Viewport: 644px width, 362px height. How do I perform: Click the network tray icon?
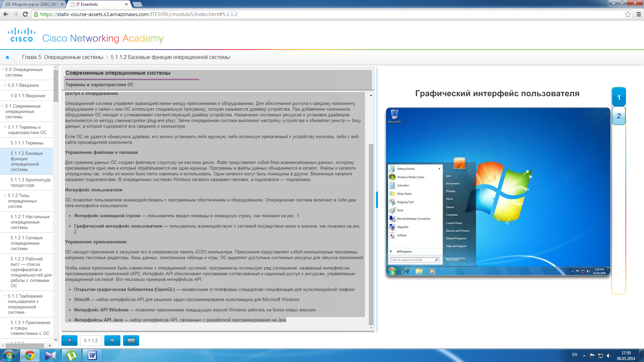pyautogui.click(x=600, y=356)
